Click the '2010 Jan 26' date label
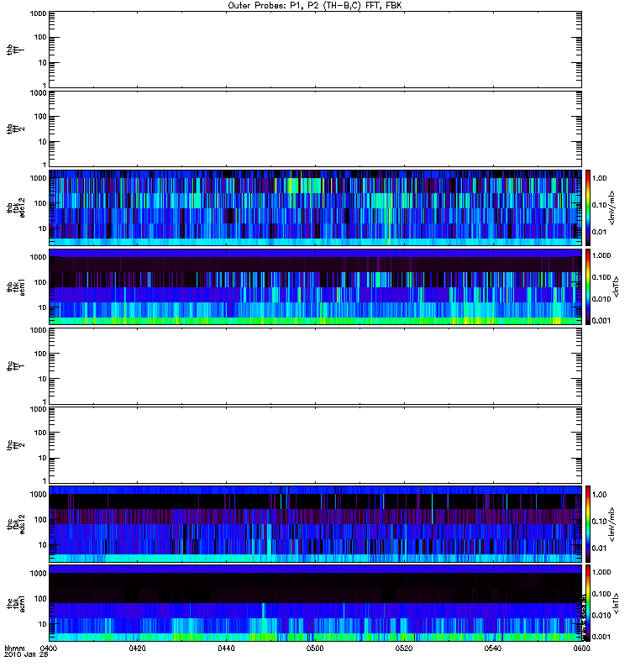Viewport: 630px width, 672px height. 26,654
